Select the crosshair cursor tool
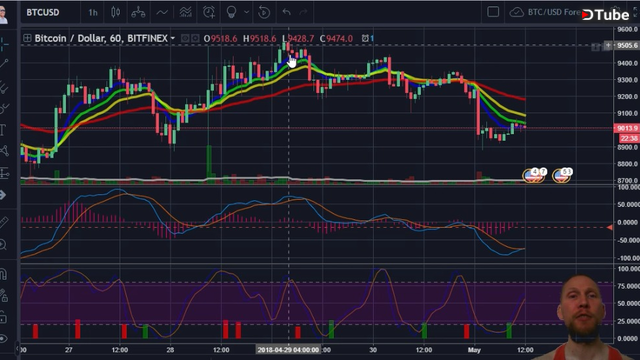640x360 pixels. 4,43
